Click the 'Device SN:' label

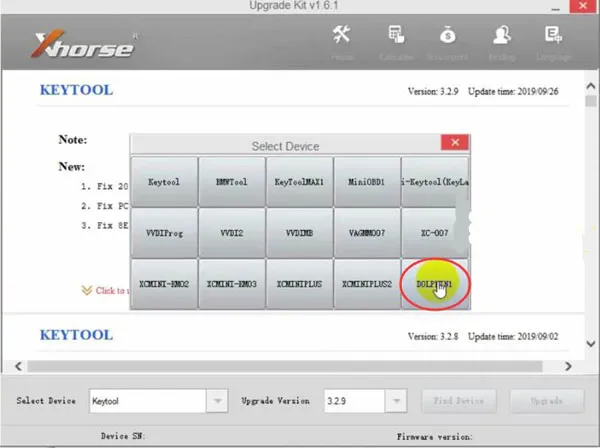point(123,436)
